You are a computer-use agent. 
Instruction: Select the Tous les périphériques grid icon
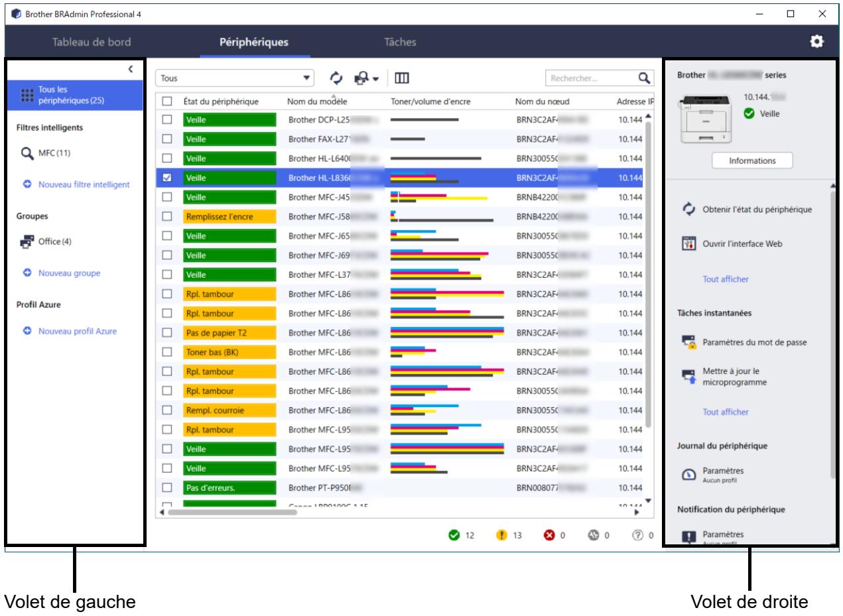[27, 95]
